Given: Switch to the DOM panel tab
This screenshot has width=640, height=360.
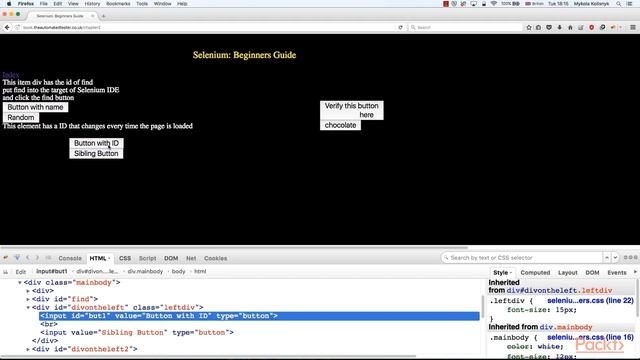Looking at the screenshot, I should tap(171, 258).
